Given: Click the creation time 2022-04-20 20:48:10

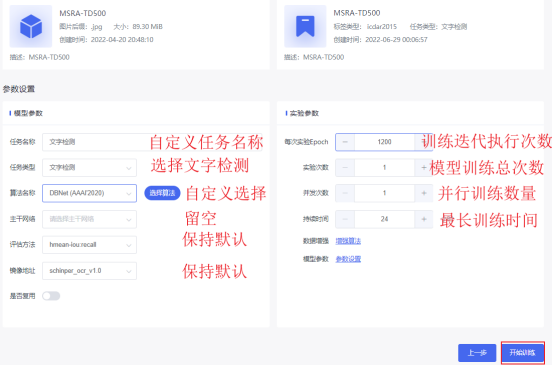Looking at the screenshot, I should click(122, 40).
